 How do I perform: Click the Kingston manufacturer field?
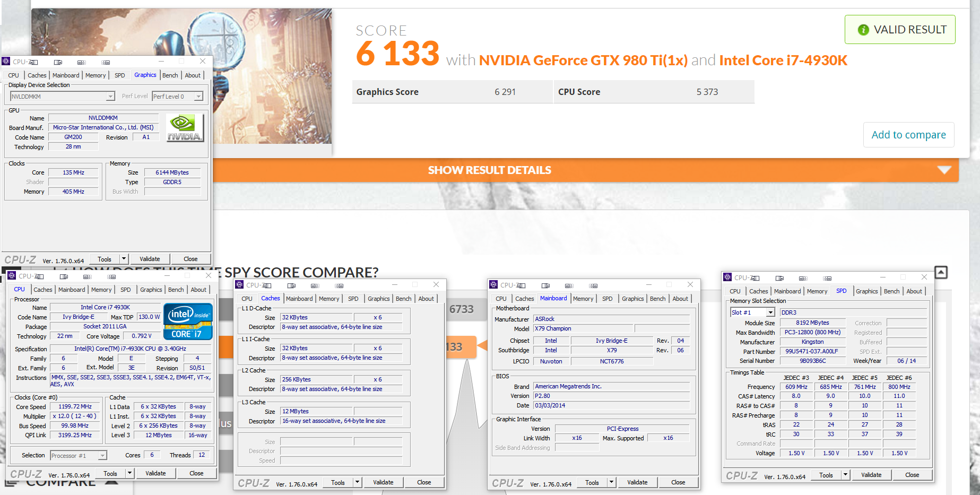click(x=812, y=342)
